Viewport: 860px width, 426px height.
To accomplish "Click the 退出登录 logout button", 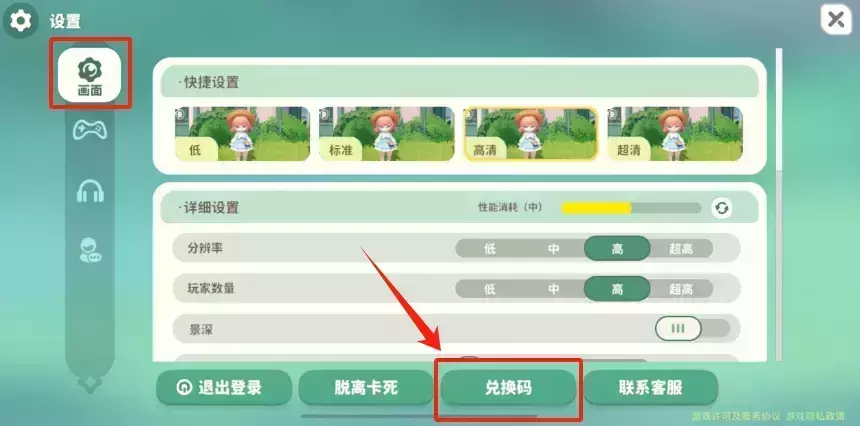I will (x=224, y=388).
